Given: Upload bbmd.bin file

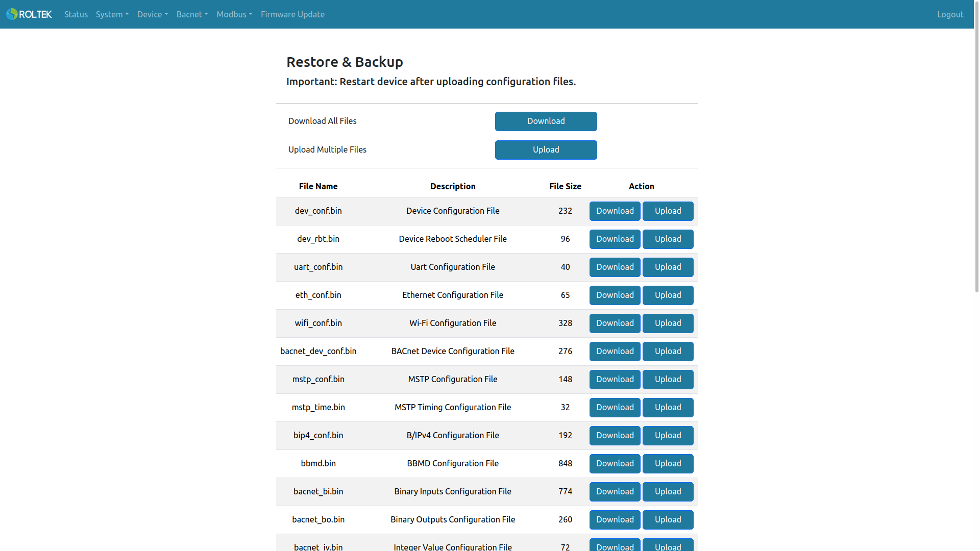Looking at the screenshot, I should pos(668,464).
